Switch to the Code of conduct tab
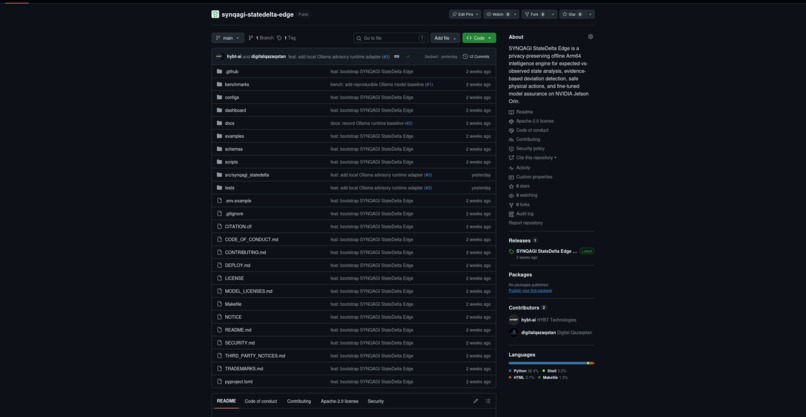Screen dimensions: 806x417 tap(261, 401)
